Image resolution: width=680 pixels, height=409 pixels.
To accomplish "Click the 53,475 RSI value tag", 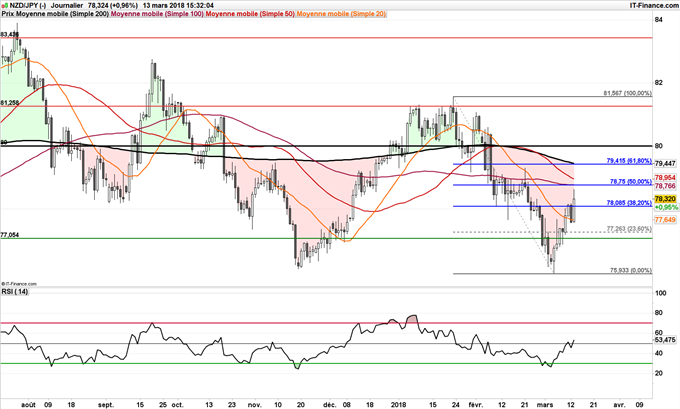I will [x=664, y=340].
